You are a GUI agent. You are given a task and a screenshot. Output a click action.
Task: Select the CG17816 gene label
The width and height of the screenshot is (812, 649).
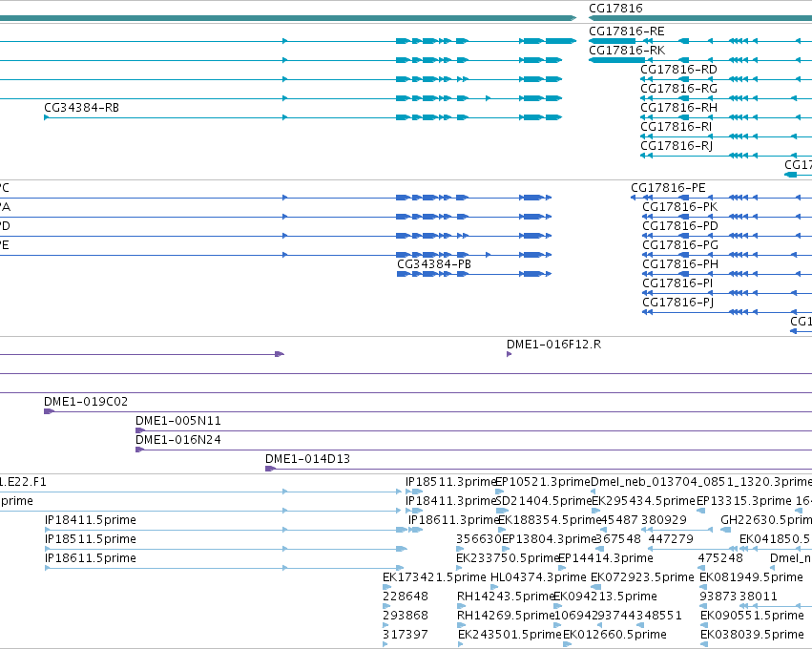click(615, 9)
